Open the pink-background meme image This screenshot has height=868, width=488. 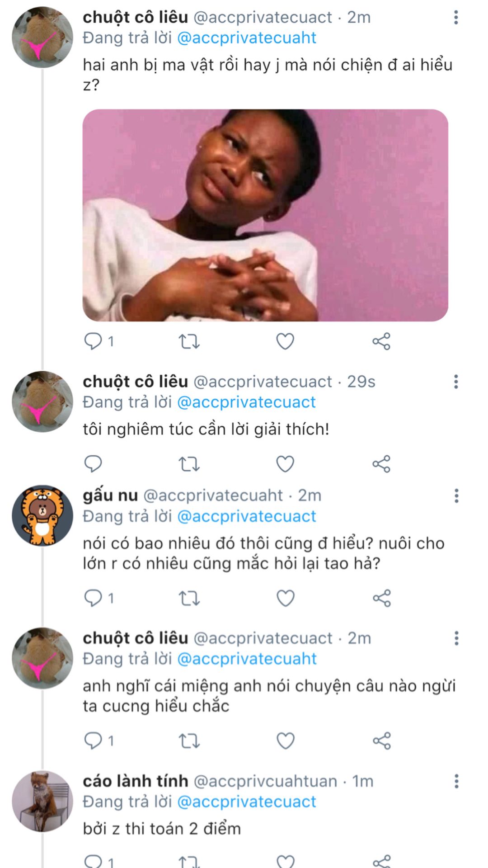click(265, 215)
